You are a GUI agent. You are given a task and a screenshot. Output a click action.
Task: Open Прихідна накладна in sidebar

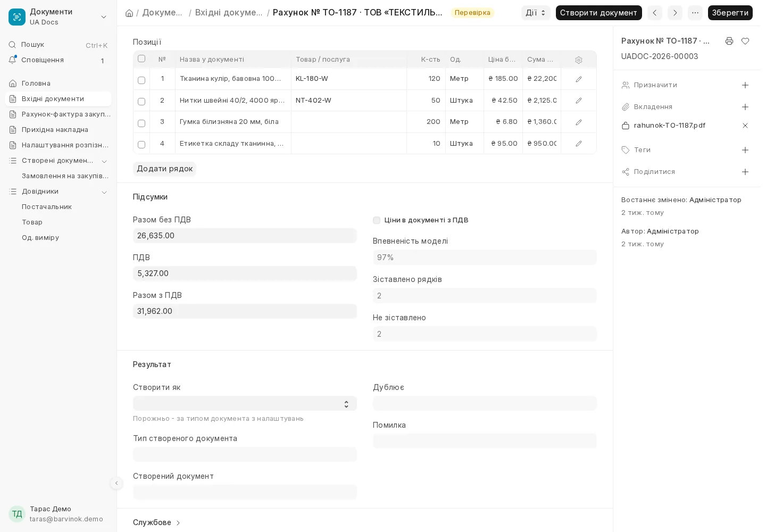[x=58, y=130]
